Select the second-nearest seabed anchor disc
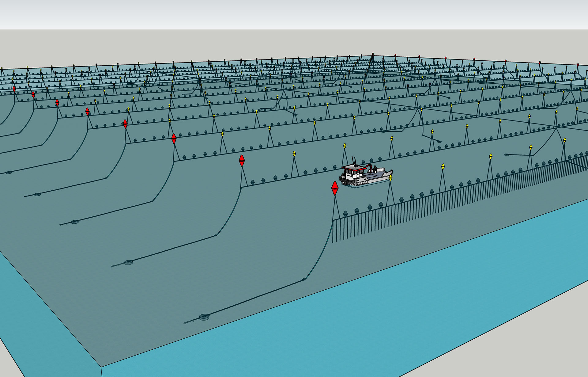 coord(128,262)
